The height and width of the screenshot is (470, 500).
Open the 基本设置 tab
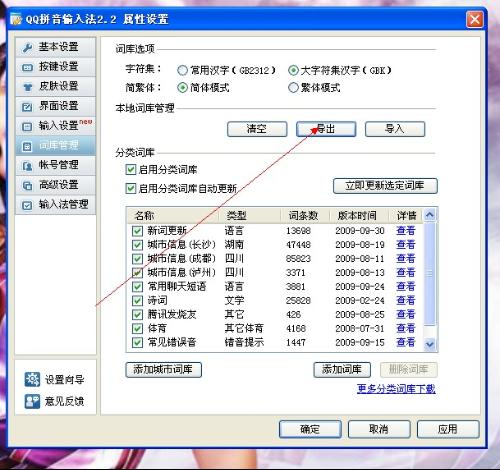click(x=56, y=47)
